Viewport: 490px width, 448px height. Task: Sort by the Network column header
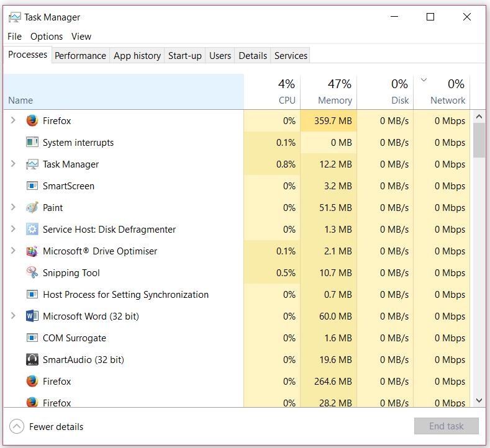coord(442,92)
